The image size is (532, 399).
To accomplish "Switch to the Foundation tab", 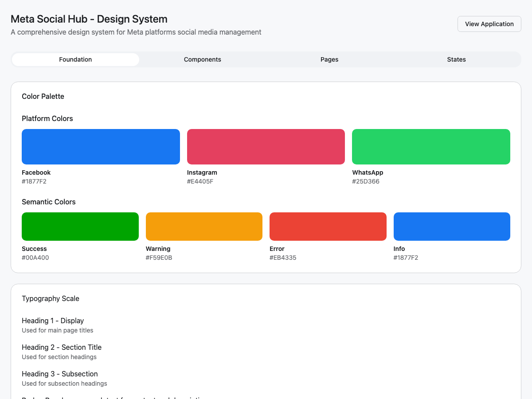I will coord(75,59).
